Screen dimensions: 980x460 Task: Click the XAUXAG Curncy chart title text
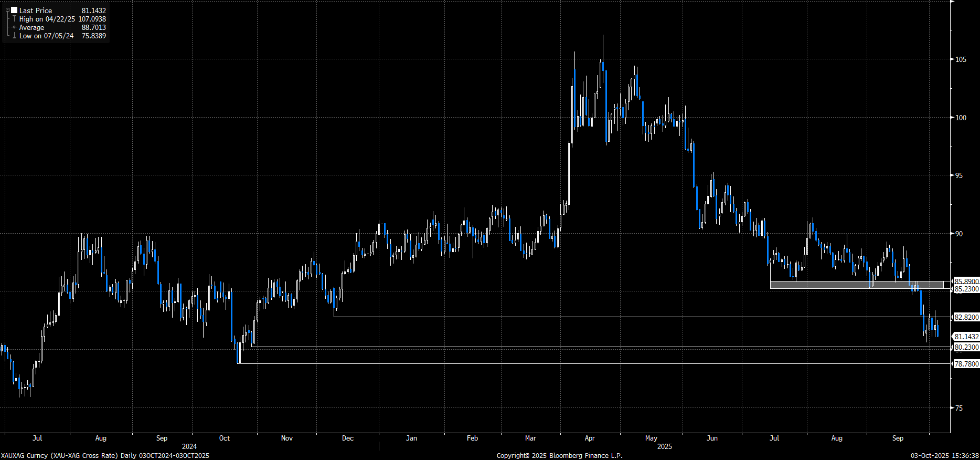105,455
